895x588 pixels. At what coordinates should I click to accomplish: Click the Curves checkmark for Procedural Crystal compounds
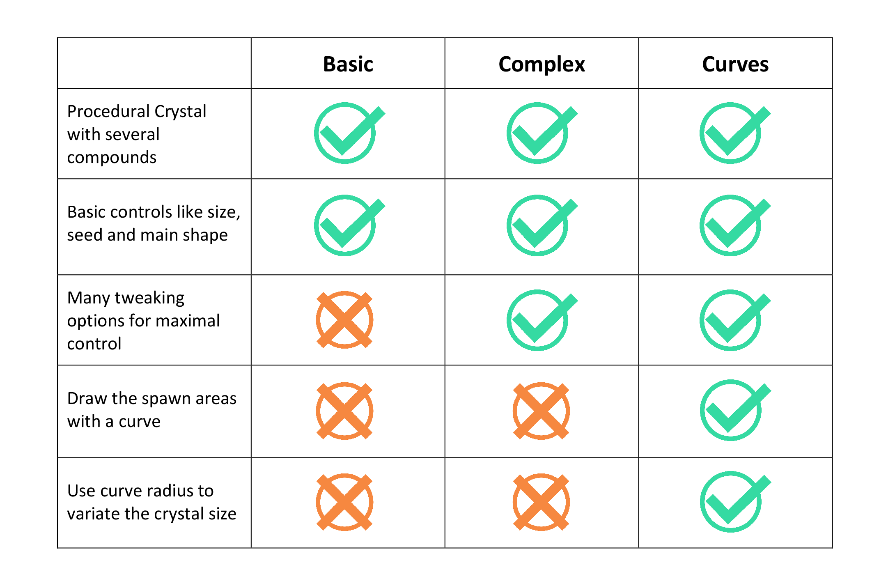click(735, 133)
